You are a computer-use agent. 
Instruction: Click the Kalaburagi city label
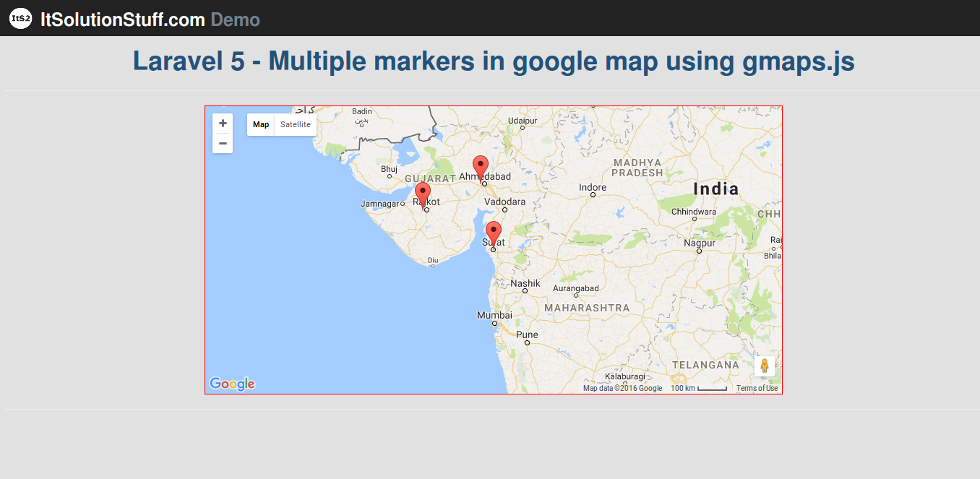pos(624,376)
